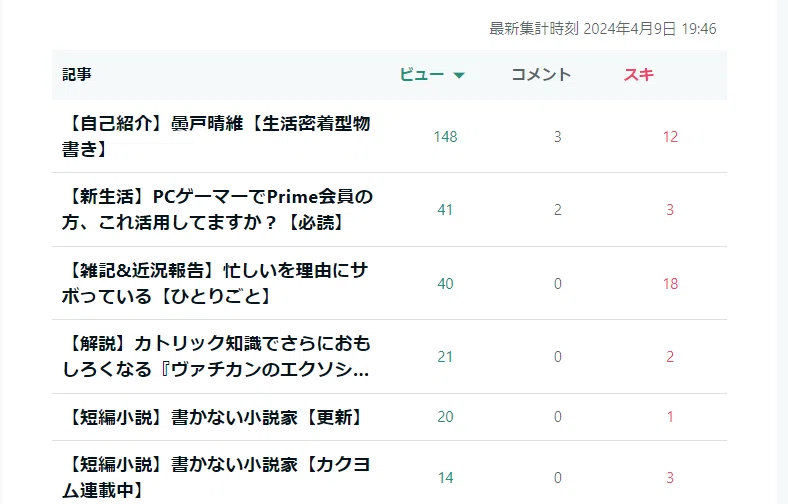This screenshot has width=788, height=504.
Task: Click the 12 likes count in first row
Action: (x=670, y=137)
